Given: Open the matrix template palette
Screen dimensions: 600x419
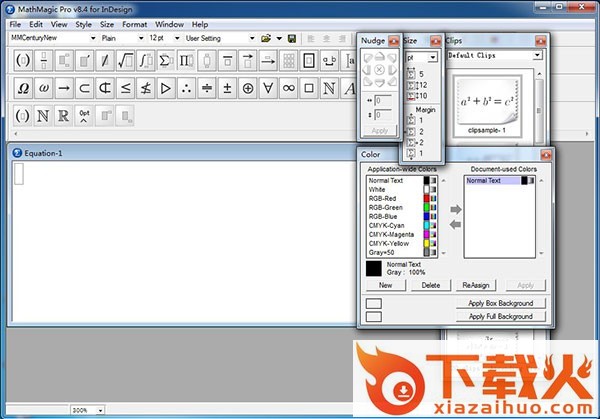Looking at the screenshot, I should [x=289, y=60].
